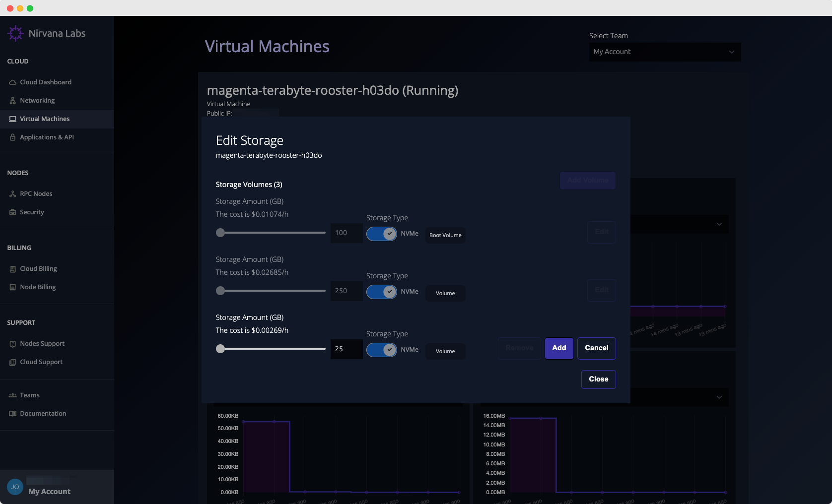Click the 25 GB storage amount slider handle
832x504 pixels.
220,349
